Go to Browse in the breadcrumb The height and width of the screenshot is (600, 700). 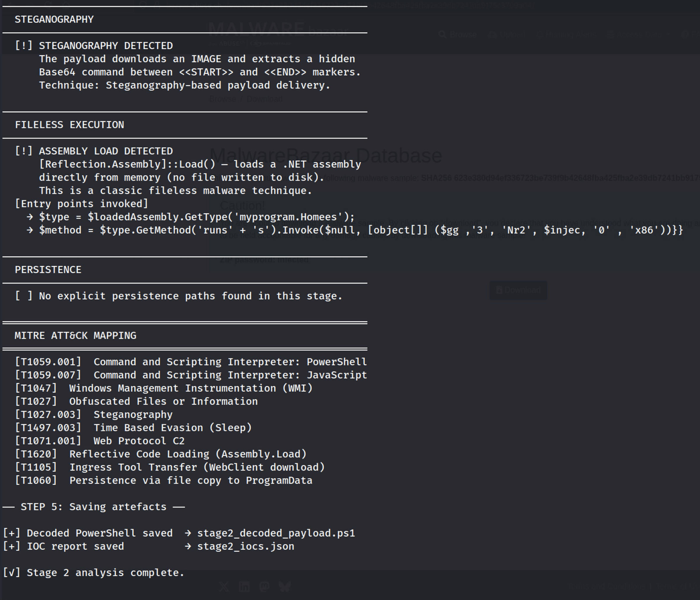pyautogui.click(x=223, y=99)
